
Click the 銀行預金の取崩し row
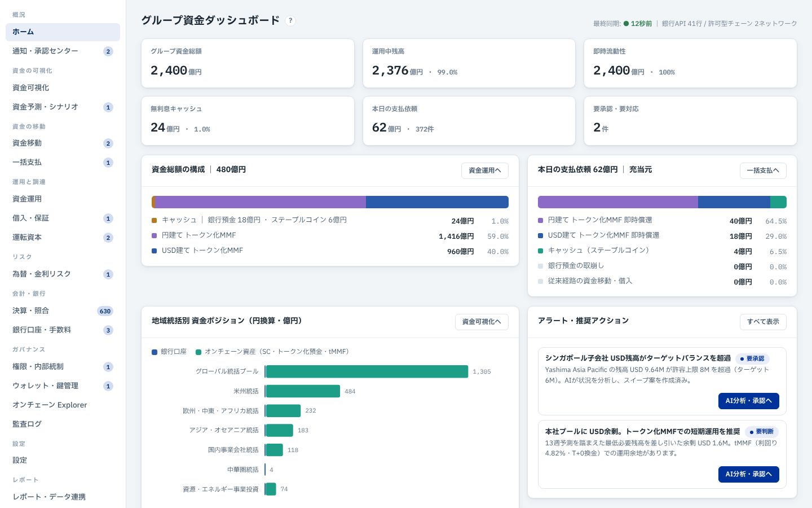[662, 266]
